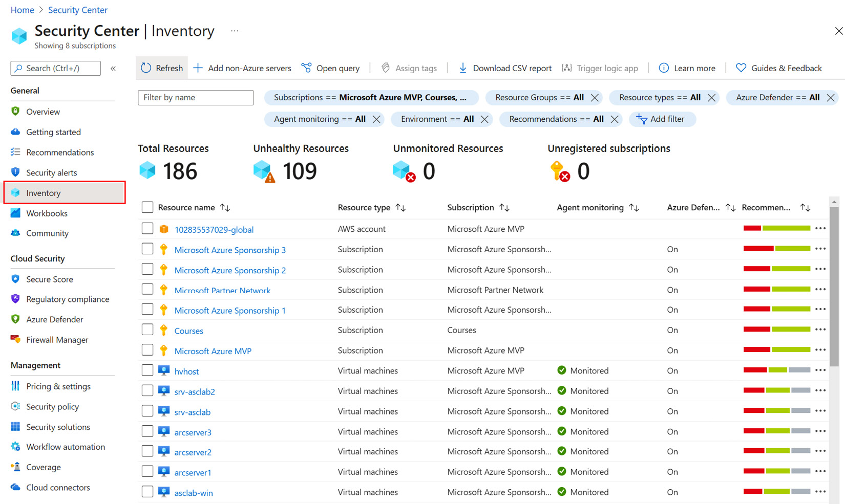The height and width of the screenshot is (504, 845).
Task: Click recommendations bar for arcserver1 row
Action: pos(777,471)
